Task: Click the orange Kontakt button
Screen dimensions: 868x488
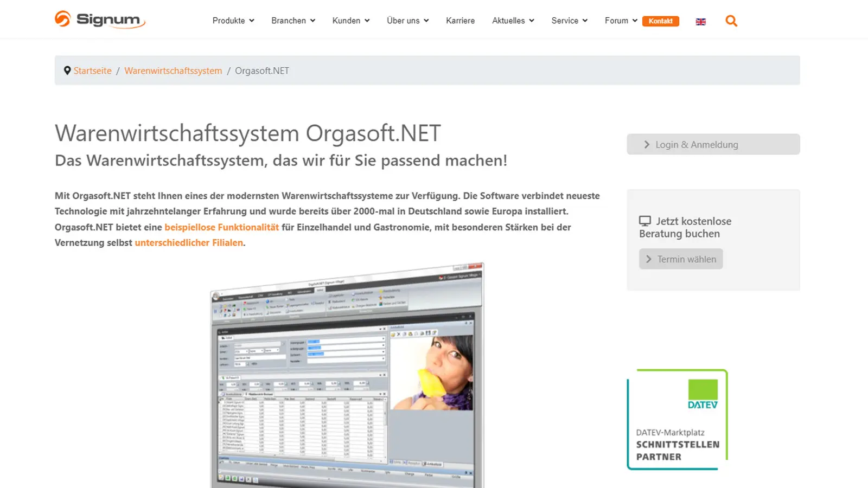Action: pos(660,21)
